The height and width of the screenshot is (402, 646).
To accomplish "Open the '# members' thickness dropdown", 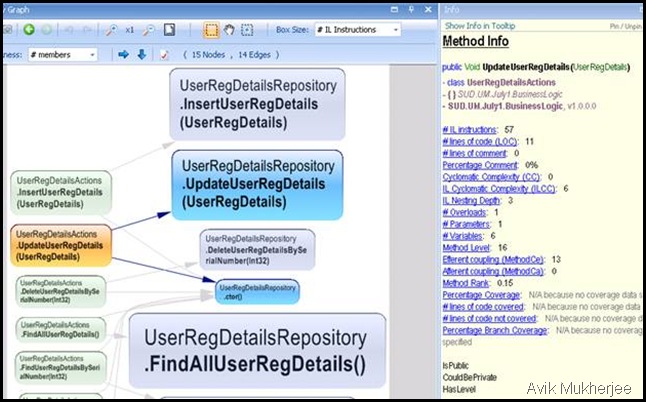I will (x=63, y=55).
